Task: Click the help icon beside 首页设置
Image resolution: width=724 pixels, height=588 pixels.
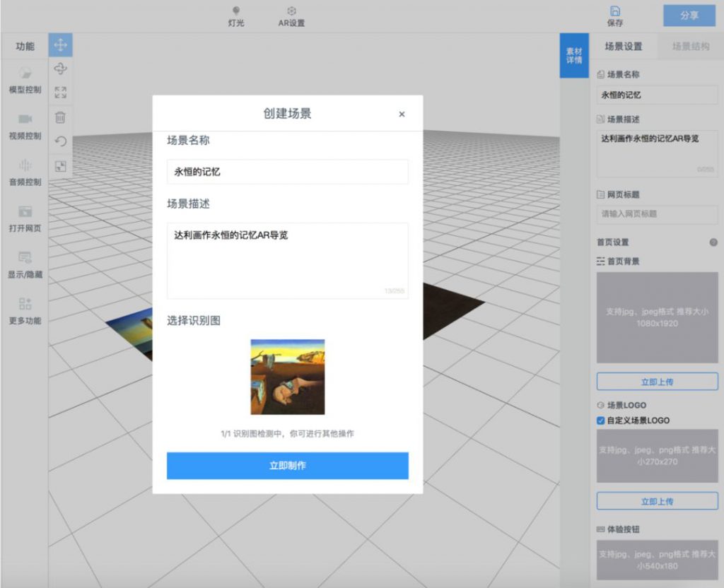Action: (x=713, y=242)
